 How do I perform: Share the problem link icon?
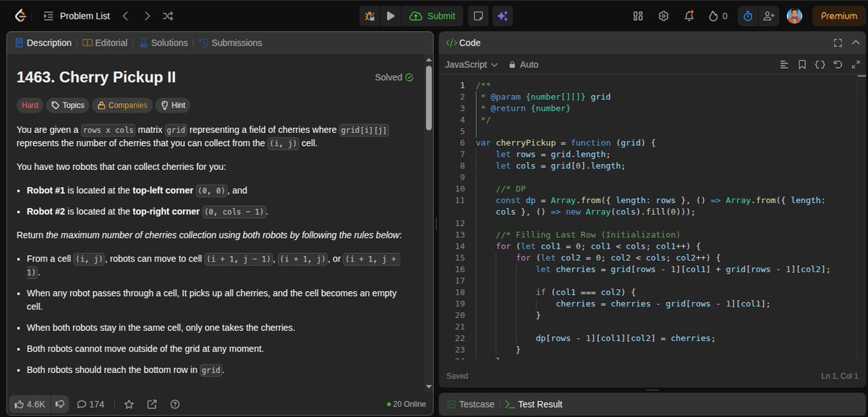152,404
